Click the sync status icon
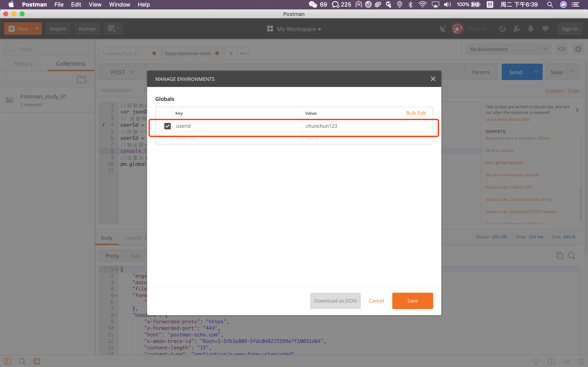The height and width of the screenshot is (367, 588). pos(457,29)
